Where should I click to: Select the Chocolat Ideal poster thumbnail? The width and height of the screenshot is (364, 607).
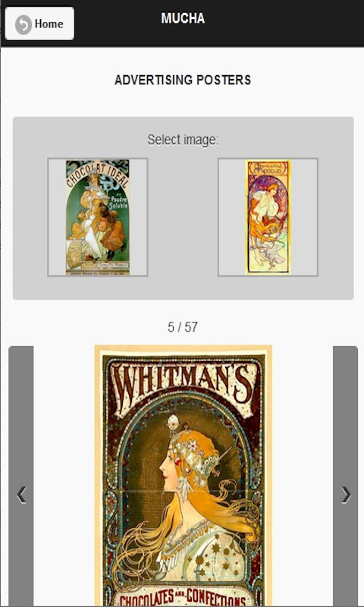click(x=98, y=217)
